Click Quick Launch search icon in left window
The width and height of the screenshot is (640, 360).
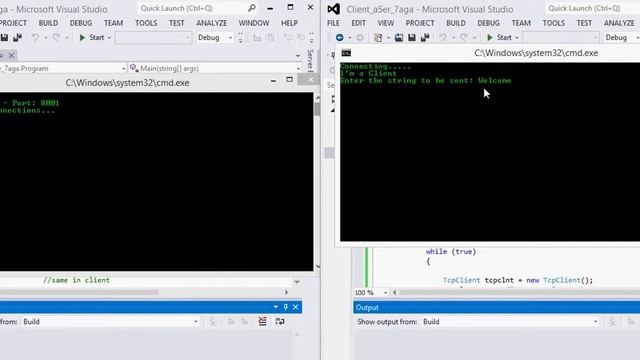(x=252, y=8)
